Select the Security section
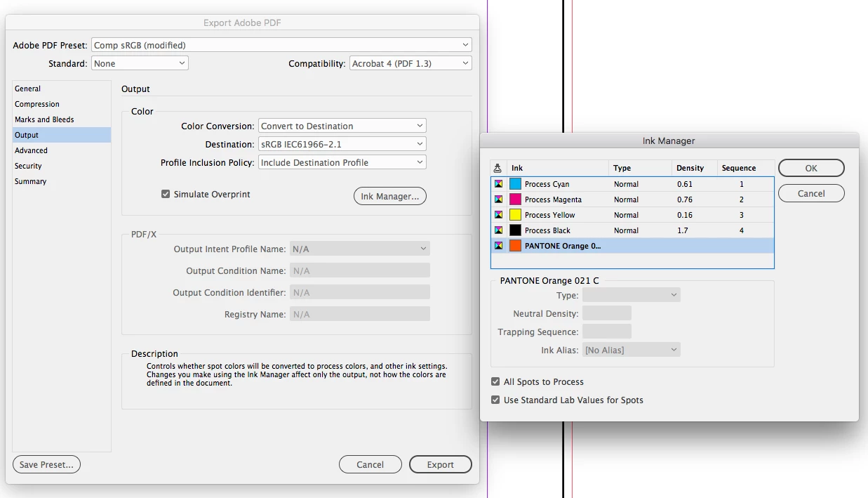 (x=62, y=166)
